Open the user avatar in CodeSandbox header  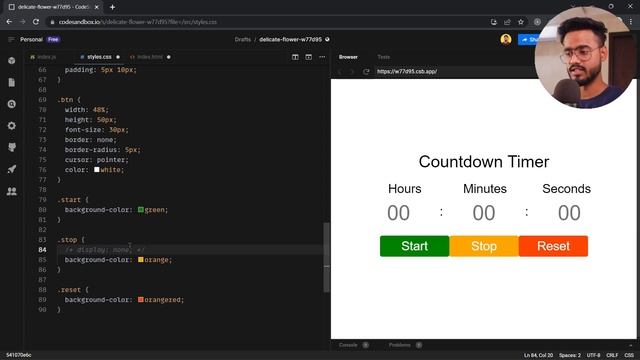[x=506, y=39]
